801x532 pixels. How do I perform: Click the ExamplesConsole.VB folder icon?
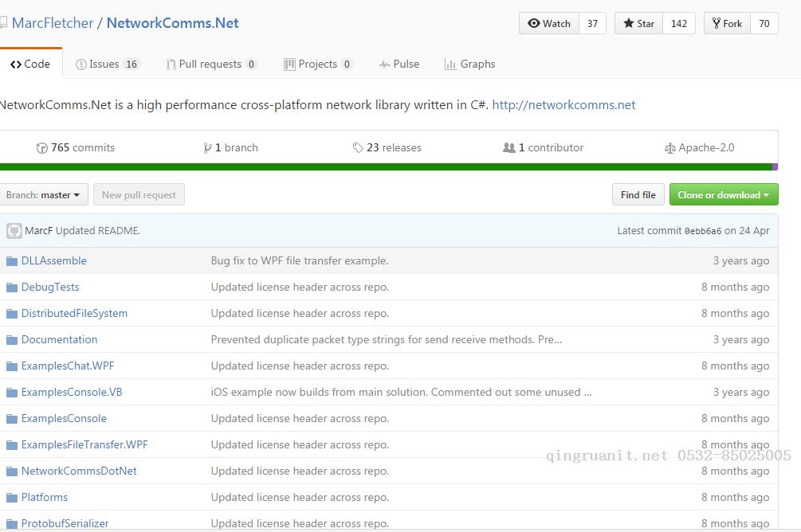12,393
